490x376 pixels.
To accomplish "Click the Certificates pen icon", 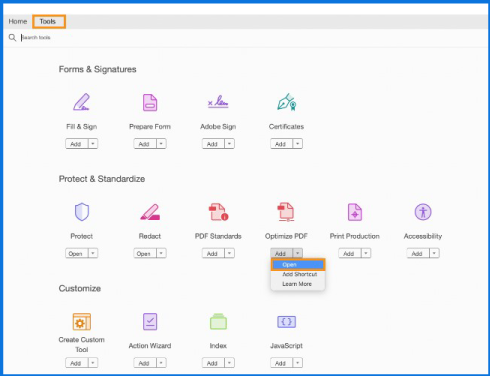I will point(287,102).
